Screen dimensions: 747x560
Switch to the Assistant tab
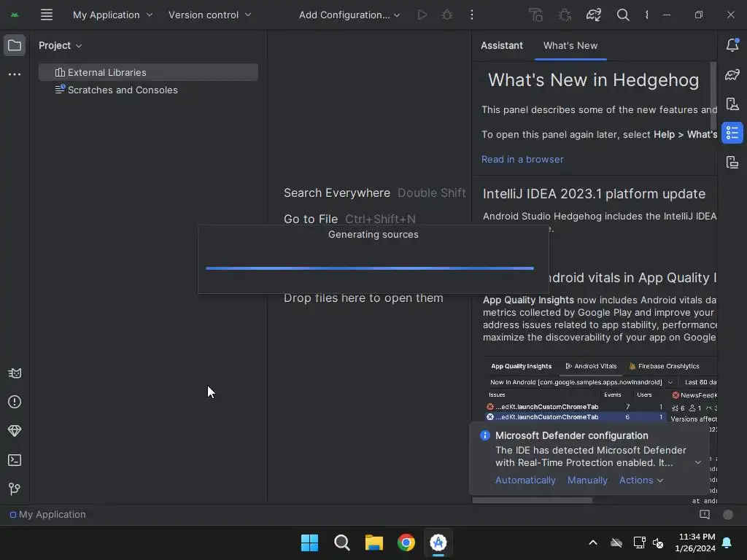(502, 45)
